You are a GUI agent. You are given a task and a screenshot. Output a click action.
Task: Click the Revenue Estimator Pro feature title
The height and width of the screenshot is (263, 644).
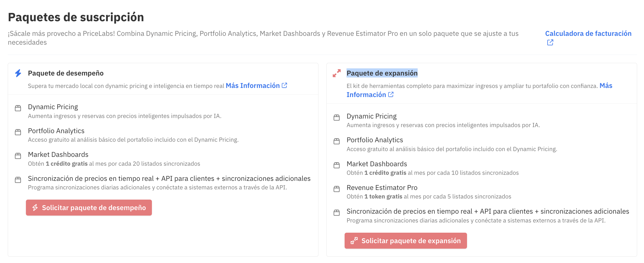(x=382, y=188)
